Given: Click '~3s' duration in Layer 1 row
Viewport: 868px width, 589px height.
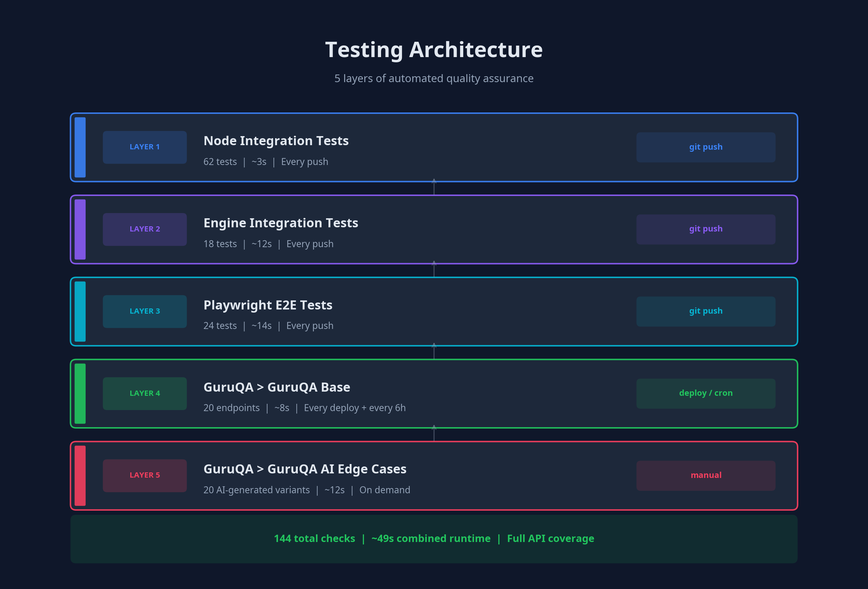Looking at the screenshot, I should 259,162.
